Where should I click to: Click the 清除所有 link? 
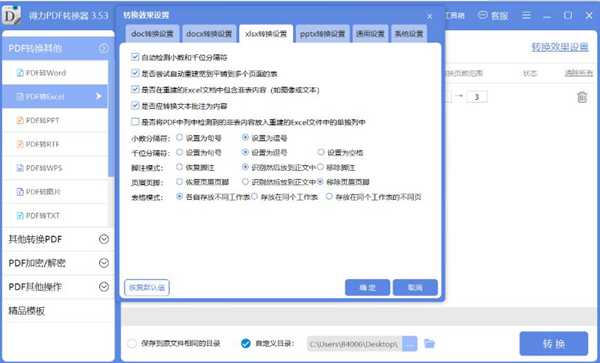coord(579,73)
